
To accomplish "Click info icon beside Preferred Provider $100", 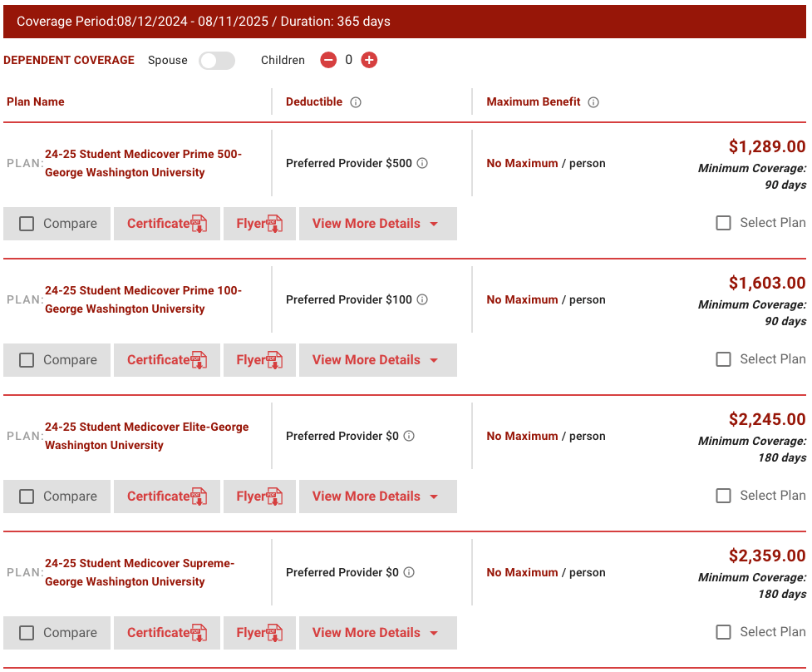I will 422,299.
